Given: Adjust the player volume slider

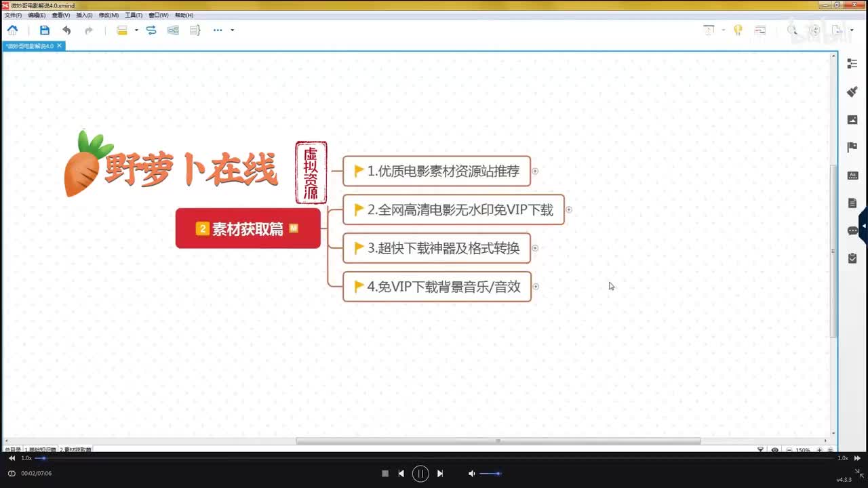Looking at the screenshot, I should click(x=490, y=474).
